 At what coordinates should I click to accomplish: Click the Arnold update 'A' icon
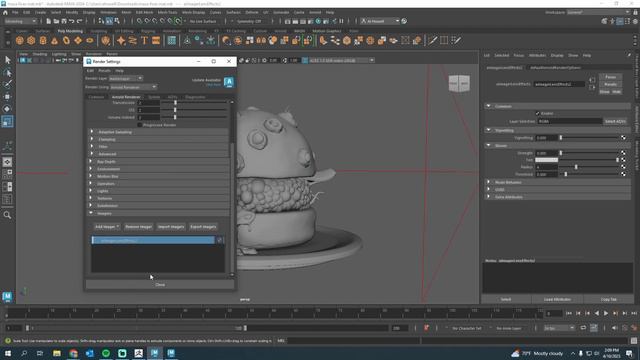tap(229, 82)
